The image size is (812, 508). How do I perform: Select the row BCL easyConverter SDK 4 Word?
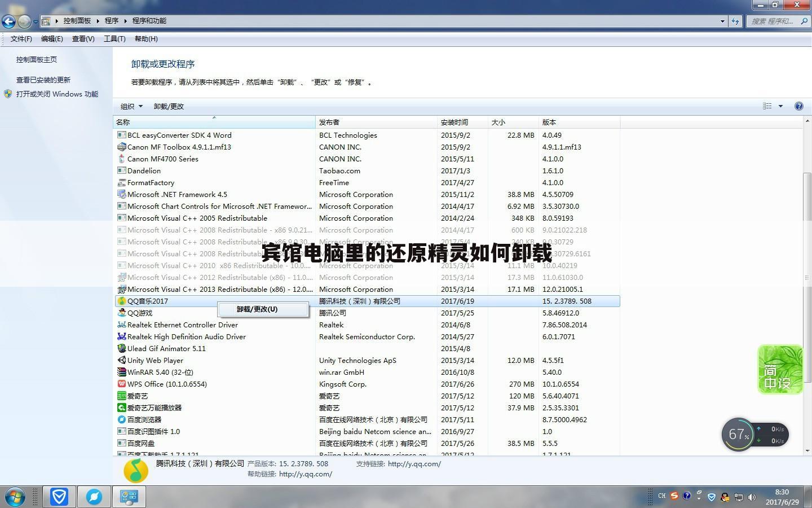(367, 135)
